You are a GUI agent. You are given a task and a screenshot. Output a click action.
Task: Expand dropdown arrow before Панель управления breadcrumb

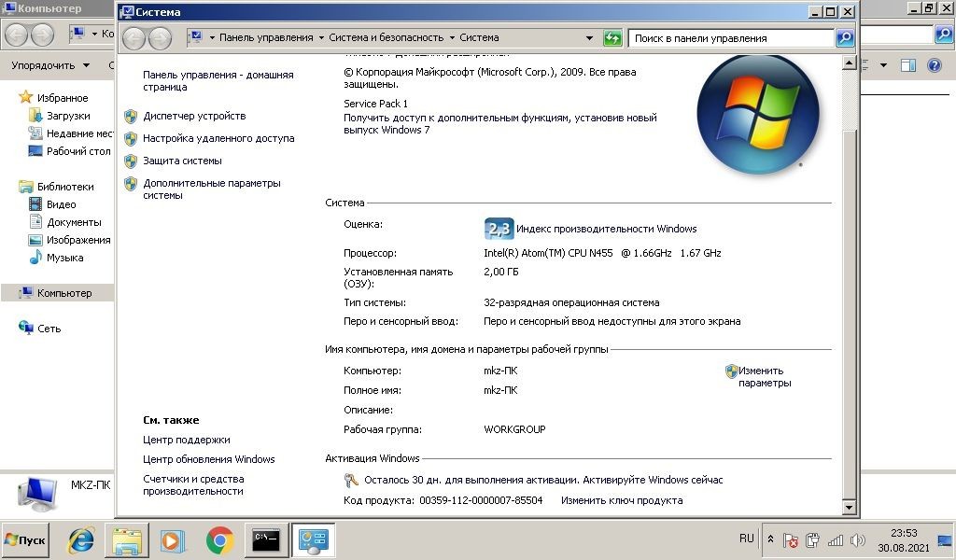point(212,37)
